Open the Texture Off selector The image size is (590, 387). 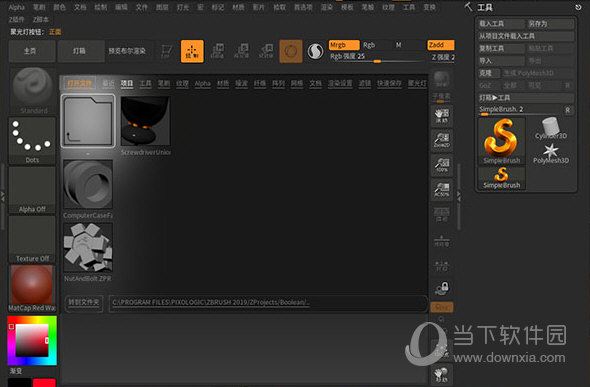(x=32, y=239)
